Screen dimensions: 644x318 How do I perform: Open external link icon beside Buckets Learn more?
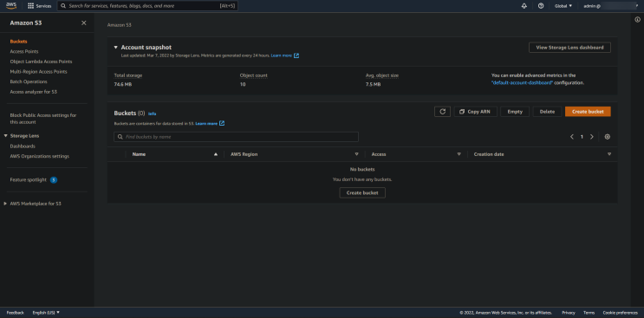point(222,123)
